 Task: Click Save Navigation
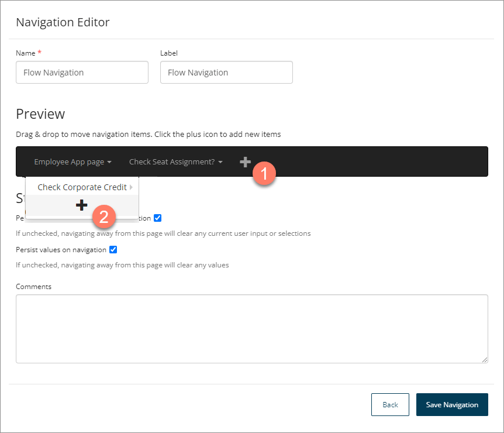click(452, 404)
